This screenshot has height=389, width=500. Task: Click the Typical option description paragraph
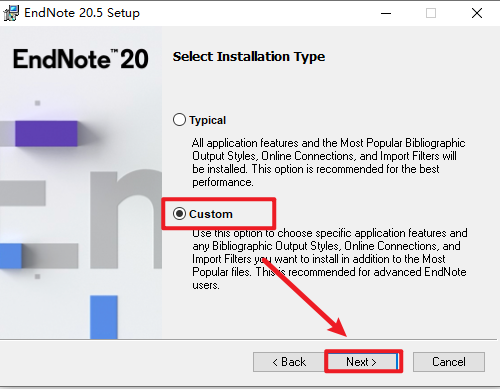[328, 162]
